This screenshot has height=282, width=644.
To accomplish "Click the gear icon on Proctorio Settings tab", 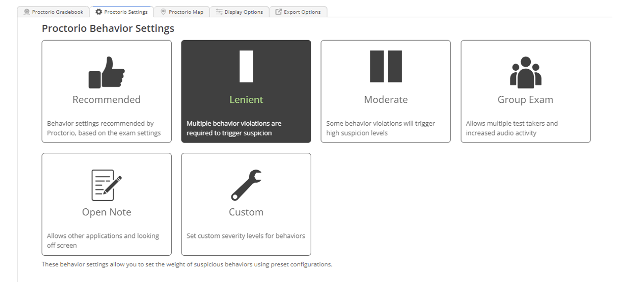I will click(x=99, y=12).
